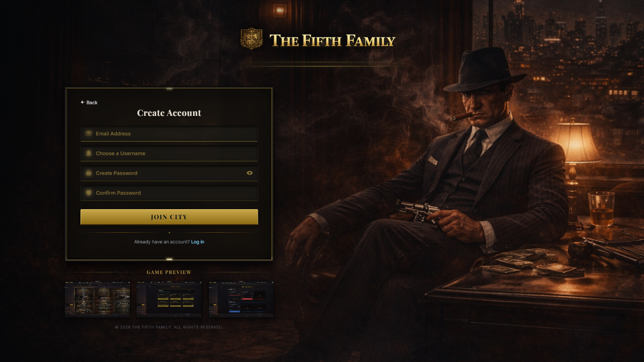The height and width of the screenshot is (362, 644).
Task: Click the Create Account heading
Action: click(x=169, y=113)
